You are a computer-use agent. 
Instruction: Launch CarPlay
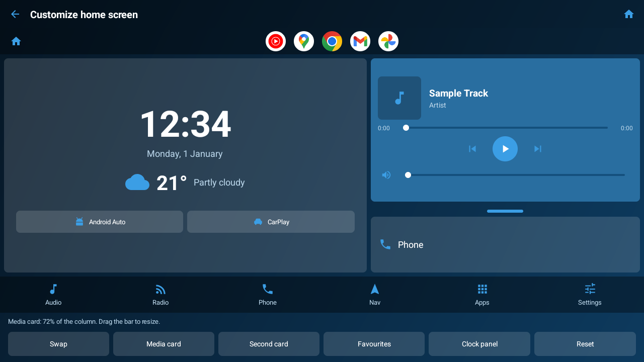(271, 222)
